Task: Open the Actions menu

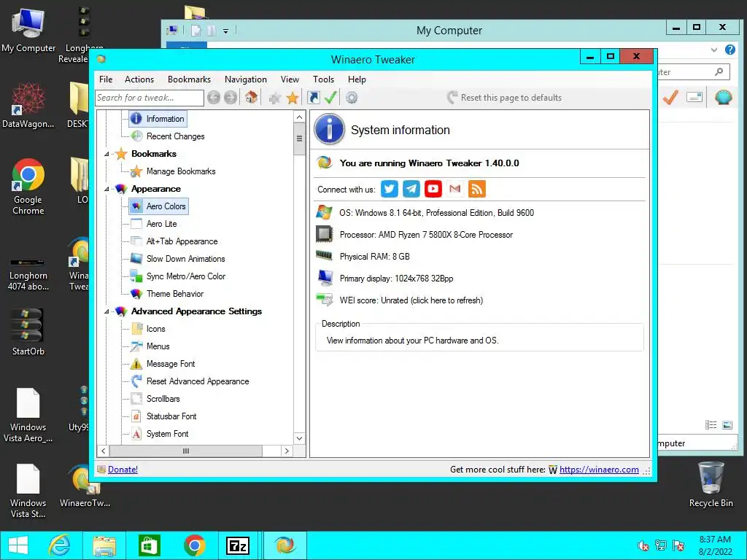Action: (139, 79)
